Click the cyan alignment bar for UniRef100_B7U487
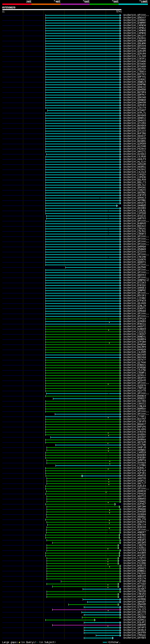This screenshot has width=150, height=644. pos(84,110)
